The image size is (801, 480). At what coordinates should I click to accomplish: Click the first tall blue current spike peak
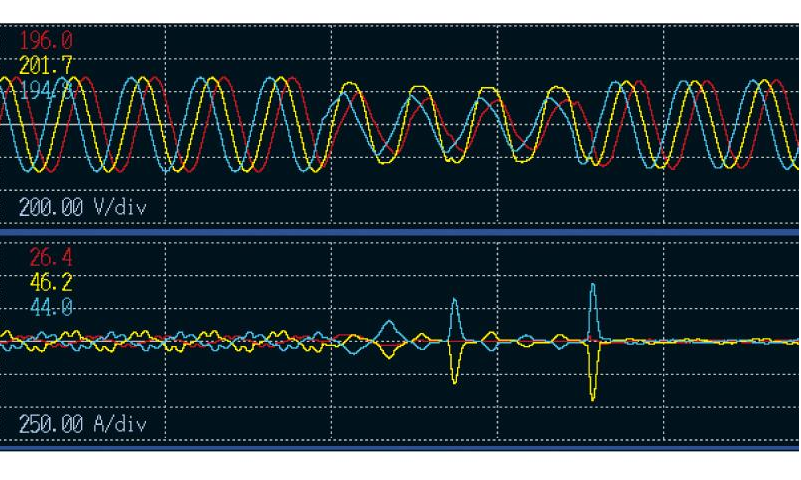click(x=455, y=300)
